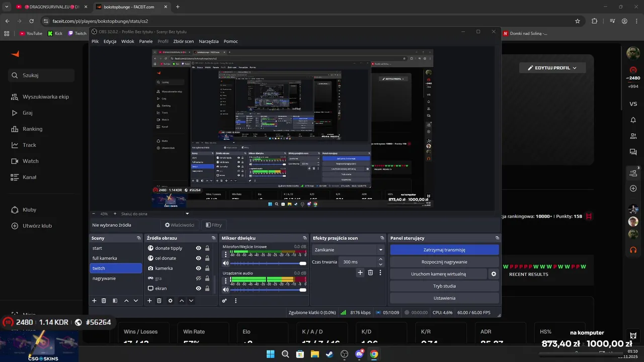The width and height of the screenshot is (644, 362).
Task: Move source up in Źródła obrazu
Action: click(x=182, y=301)
